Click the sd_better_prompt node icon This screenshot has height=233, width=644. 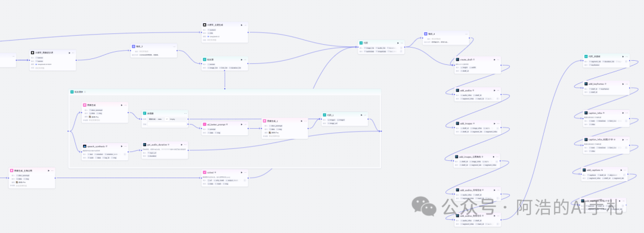(205, 124)
